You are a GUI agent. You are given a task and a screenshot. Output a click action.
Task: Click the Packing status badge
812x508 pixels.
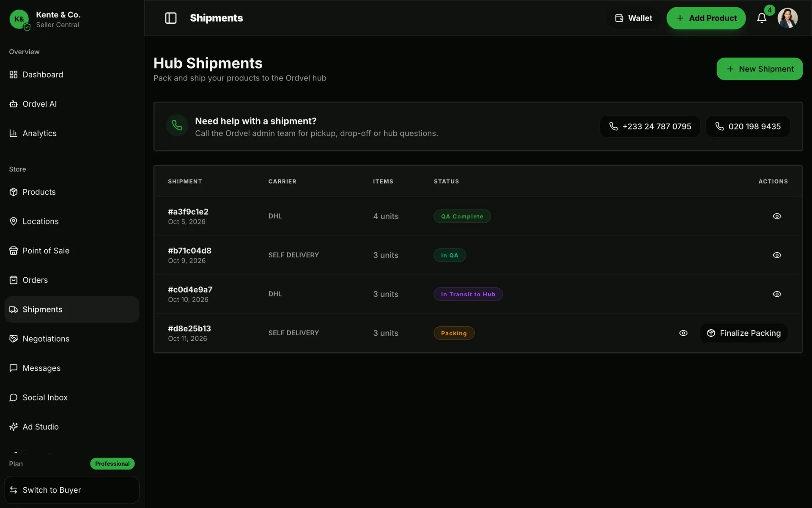[x=454, y=333]
